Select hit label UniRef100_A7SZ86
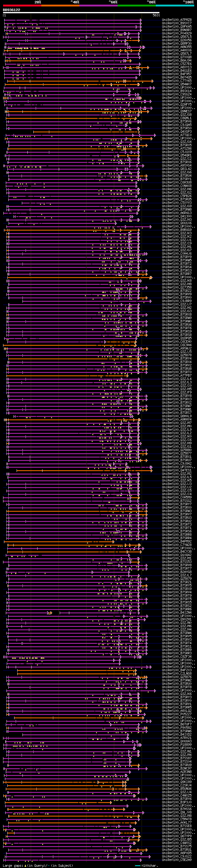This screenshot has width=197, height=868. coord(177,149)
